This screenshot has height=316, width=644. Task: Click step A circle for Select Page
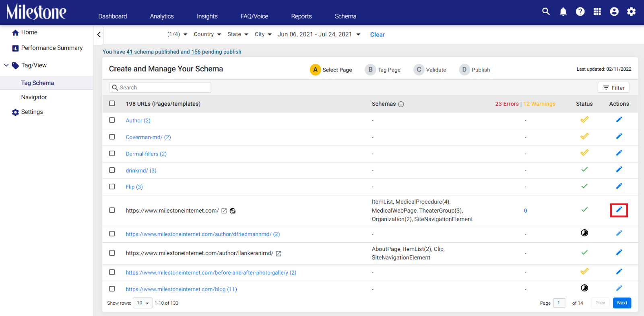point(315,70)
